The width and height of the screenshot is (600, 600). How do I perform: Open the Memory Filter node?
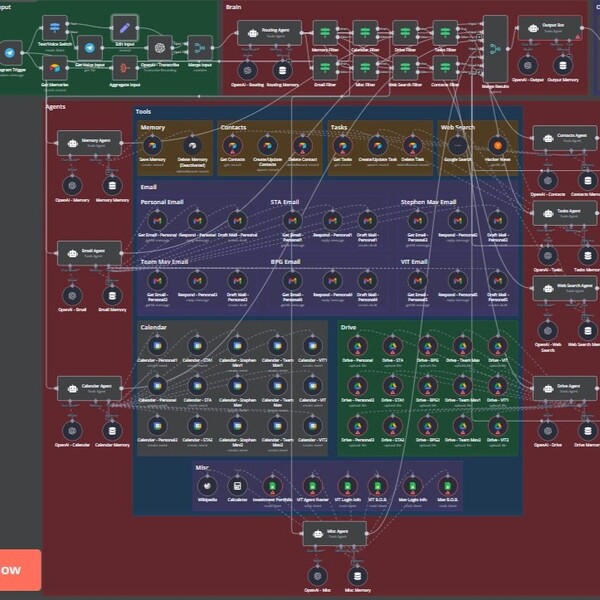[x=325, y=33]
